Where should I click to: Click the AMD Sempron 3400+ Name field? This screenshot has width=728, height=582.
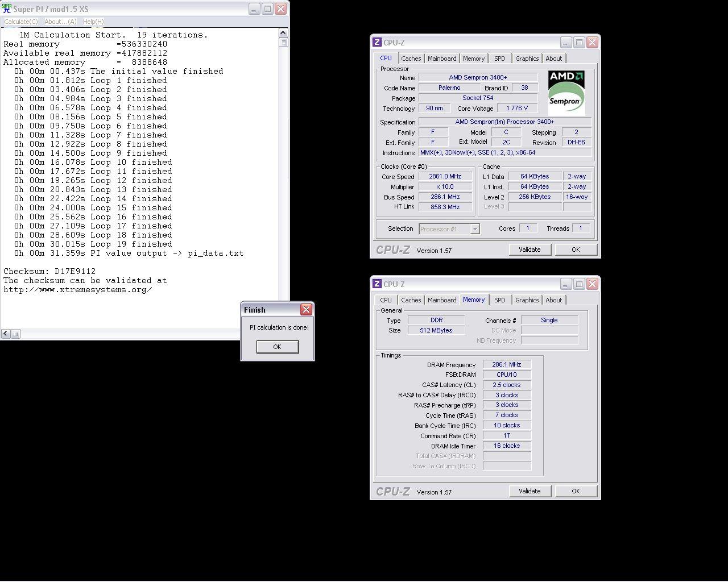(x=478, y=77)
